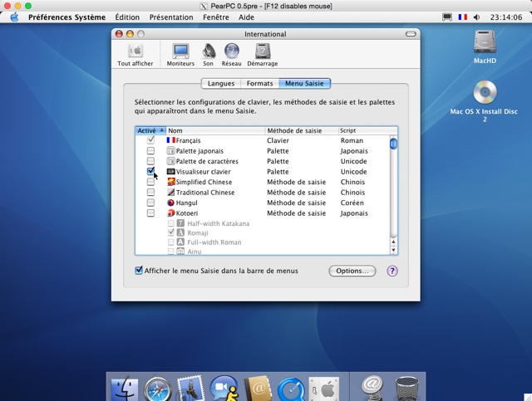Enable Palette japonais checkbox
Viewport: 532px width, 401px height.
click(150, 150)
